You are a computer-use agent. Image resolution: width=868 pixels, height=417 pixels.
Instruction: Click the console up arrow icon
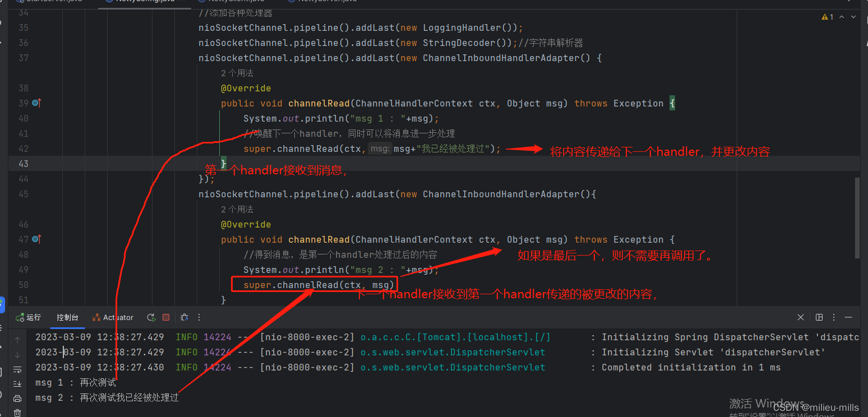17,340
